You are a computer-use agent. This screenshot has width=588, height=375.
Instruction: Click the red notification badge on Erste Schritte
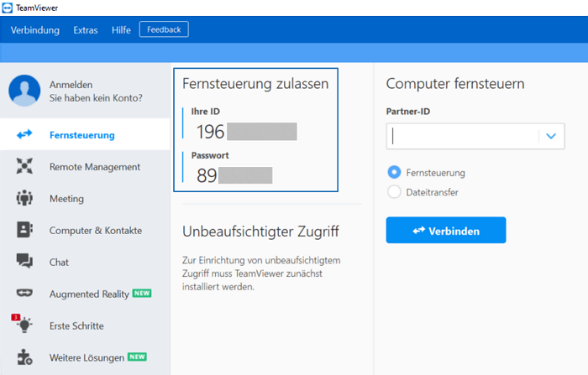[x=15, y=317]
